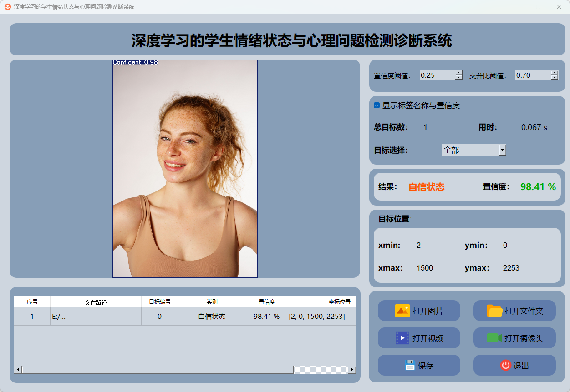Viewport: 570px width, 392px height.
Task: Click the table's horizontal scrollbar right arrow
Action: pos(352,370)
